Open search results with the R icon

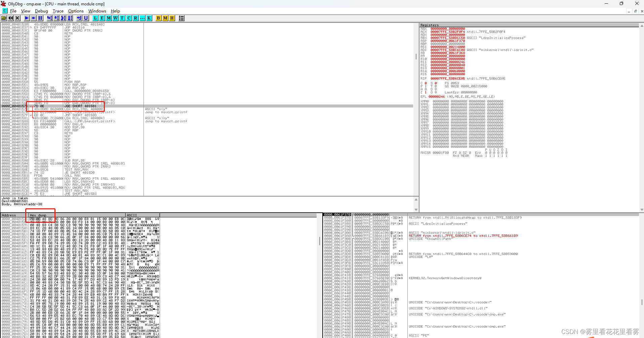(136, 18)
